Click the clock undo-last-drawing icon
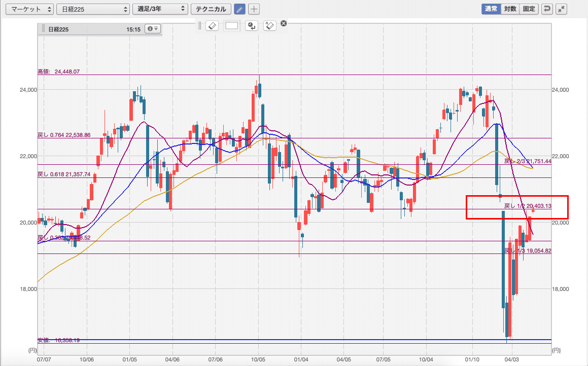 (x=252, y=26)
